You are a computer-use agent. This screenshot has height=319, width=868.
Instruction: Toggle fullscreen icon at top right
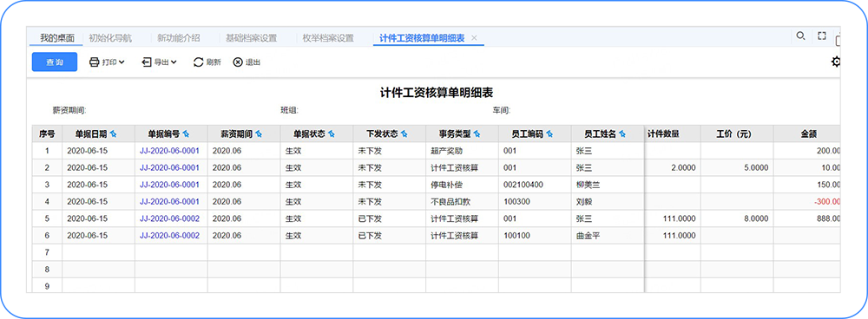(x=822, y=36)
